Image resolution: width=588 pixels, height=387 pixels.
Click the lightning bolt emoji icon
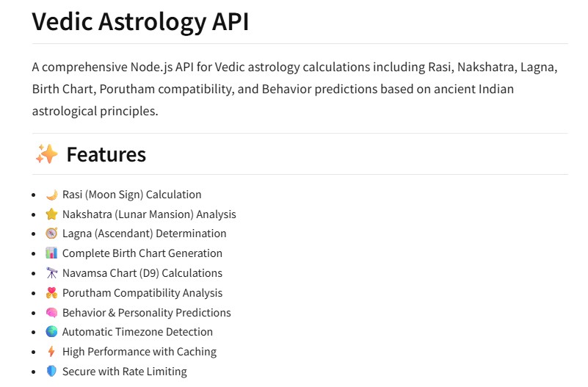pyautogui.click(x=51, y=352)
